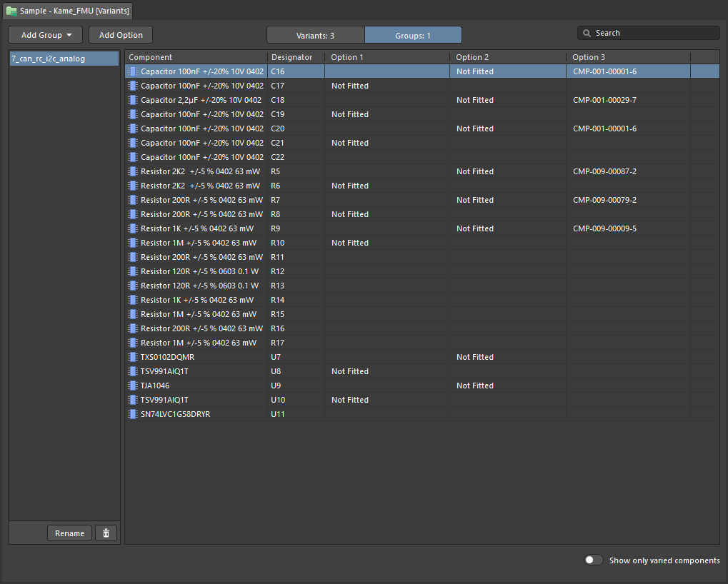Click the trash delete group icon
The width and height of the screenshot is (728, 584).
(x=106, y=533)
